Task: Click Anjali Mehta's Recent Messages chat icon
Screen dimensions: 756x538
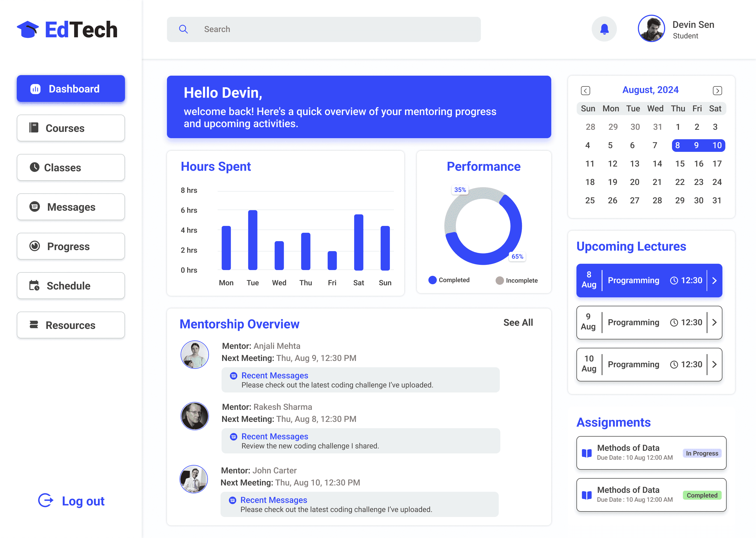Action: [x=234, y=376]
